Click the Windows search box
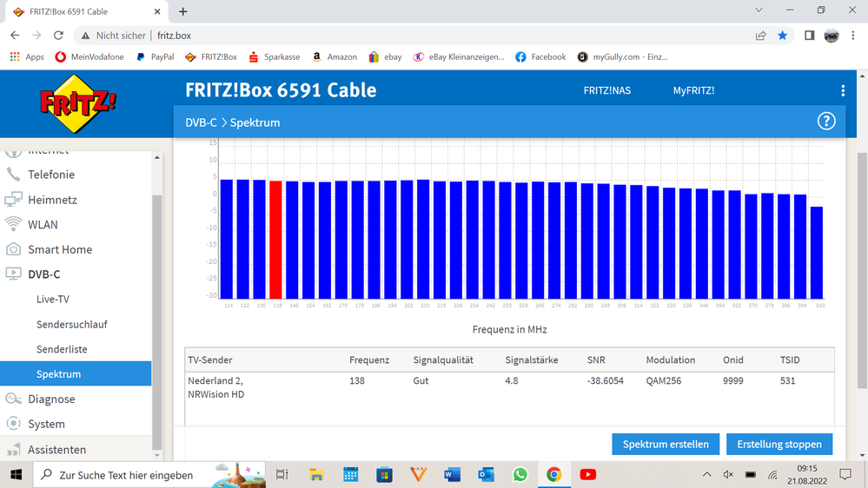 [149, 475]
